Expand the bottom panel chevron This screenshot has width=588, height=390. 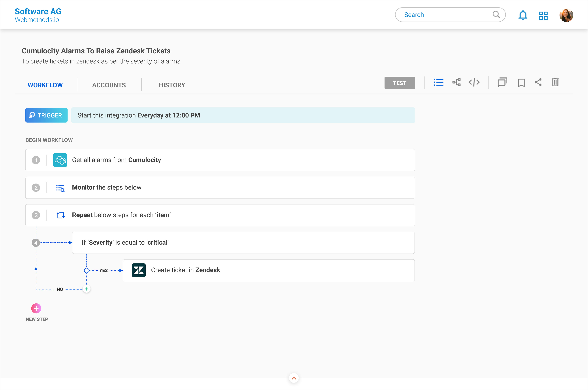point(294,378)
